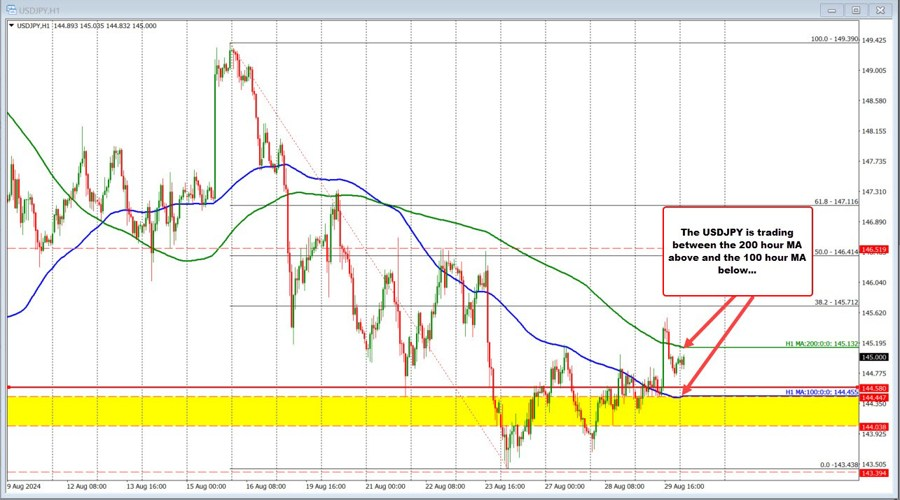
Task: Click the 23 Aug 16:00 time label
Action: click(x=505, y=486)
